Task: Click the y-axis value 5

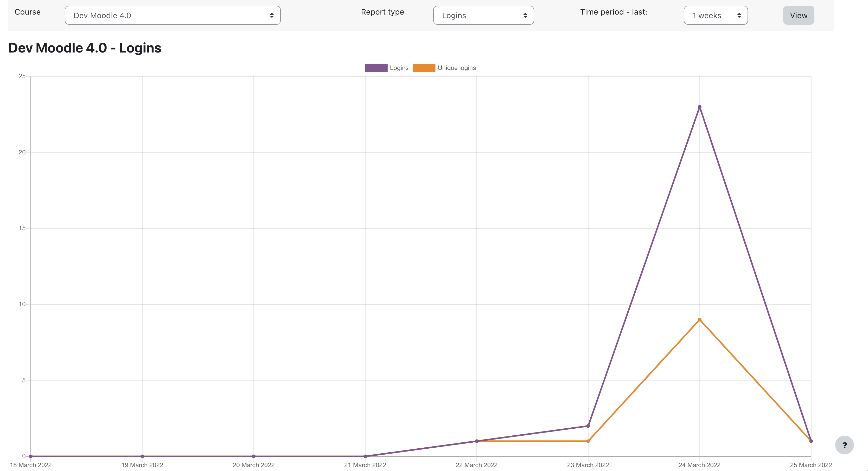Action: click(x=24, y=381)
